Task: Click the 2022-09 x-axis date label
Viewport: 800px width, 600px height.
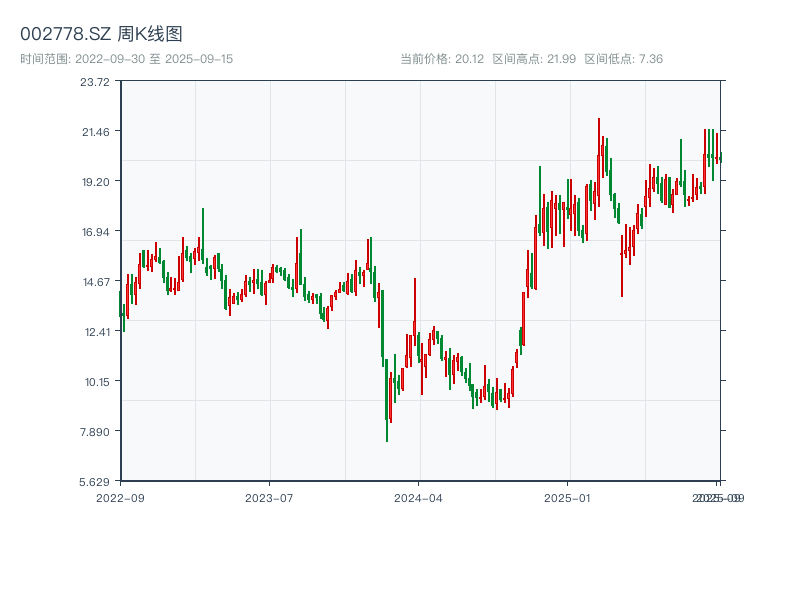Action: (121, 497)
